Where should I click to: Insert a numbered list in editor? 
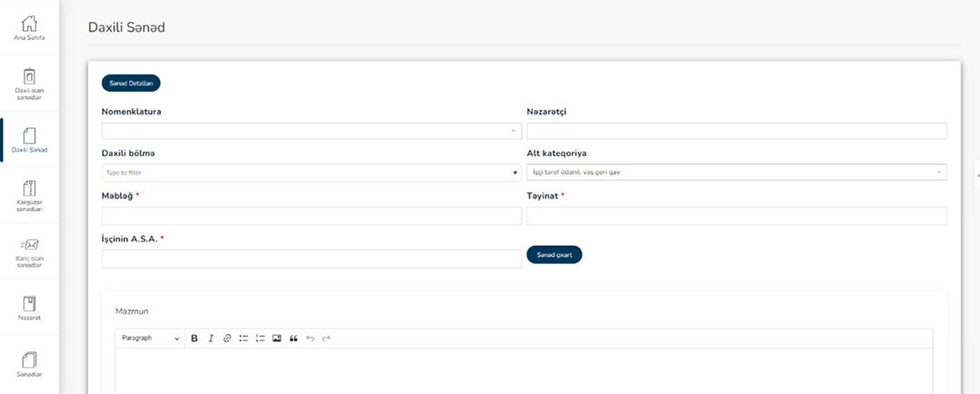coord(260,339)
